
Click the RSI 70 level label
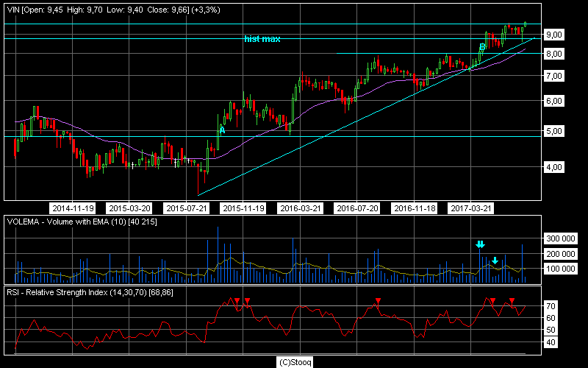tap(551, 306)
